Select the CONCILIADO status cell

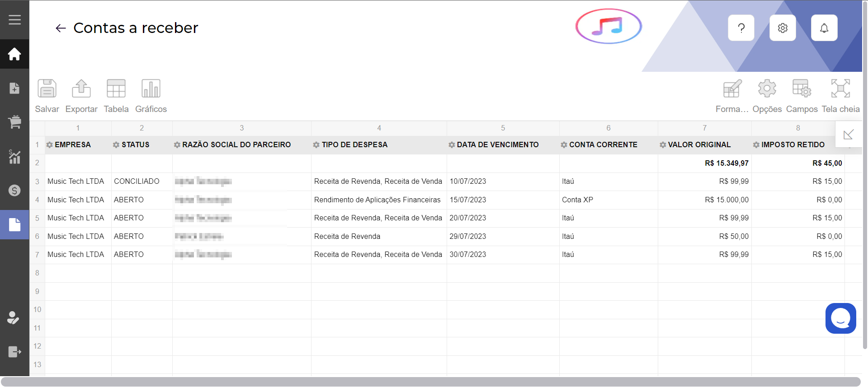(137, 182)
